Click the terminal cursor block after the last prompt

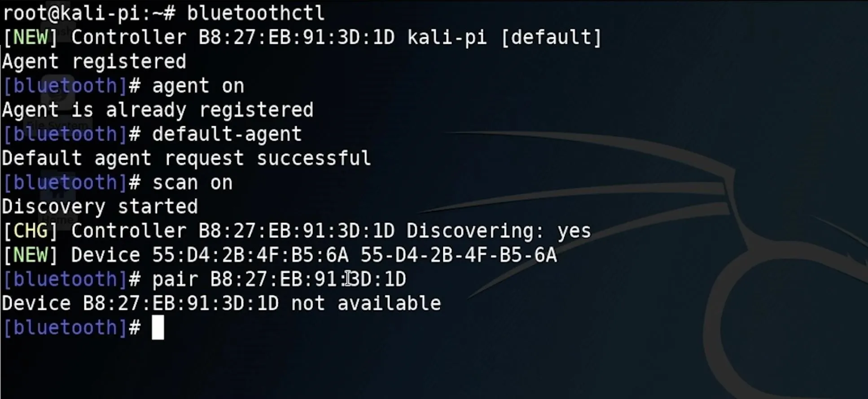click(x=158, y=328)
